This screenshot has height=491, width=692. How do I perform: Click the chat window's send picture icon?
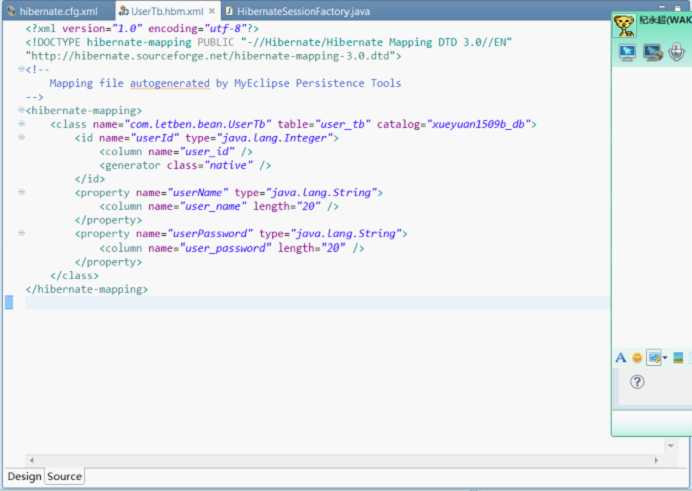(678, 358)
